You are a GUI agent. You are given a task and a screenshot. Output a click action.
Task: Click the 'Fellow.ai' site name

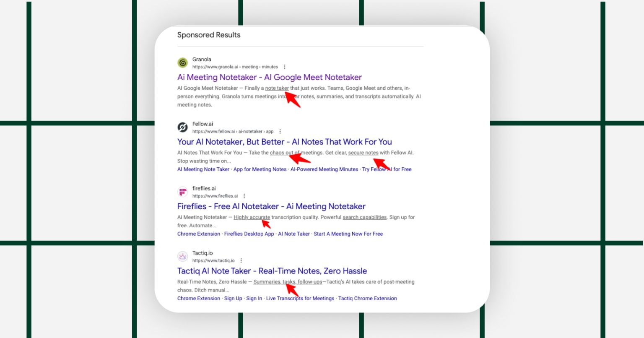click(203, 124)
